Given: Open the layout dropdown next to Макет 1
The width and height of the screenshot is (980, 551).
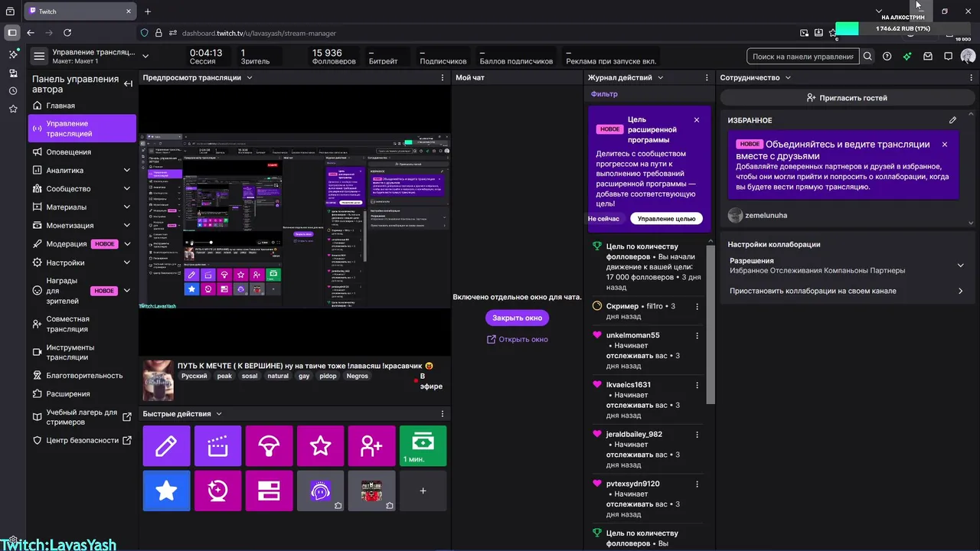Looking at the screenshot, I should (x=145, y=56).
